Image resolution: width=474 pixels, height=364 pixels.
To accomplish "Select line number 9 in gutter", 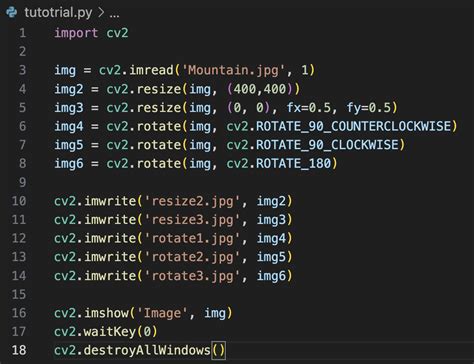I will [22, 182].
